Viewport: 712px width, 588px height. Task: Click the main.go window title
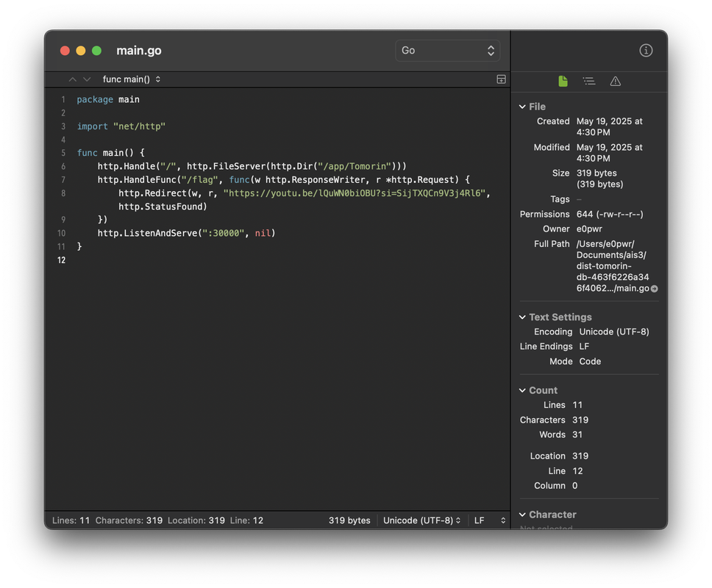[139, 51]
